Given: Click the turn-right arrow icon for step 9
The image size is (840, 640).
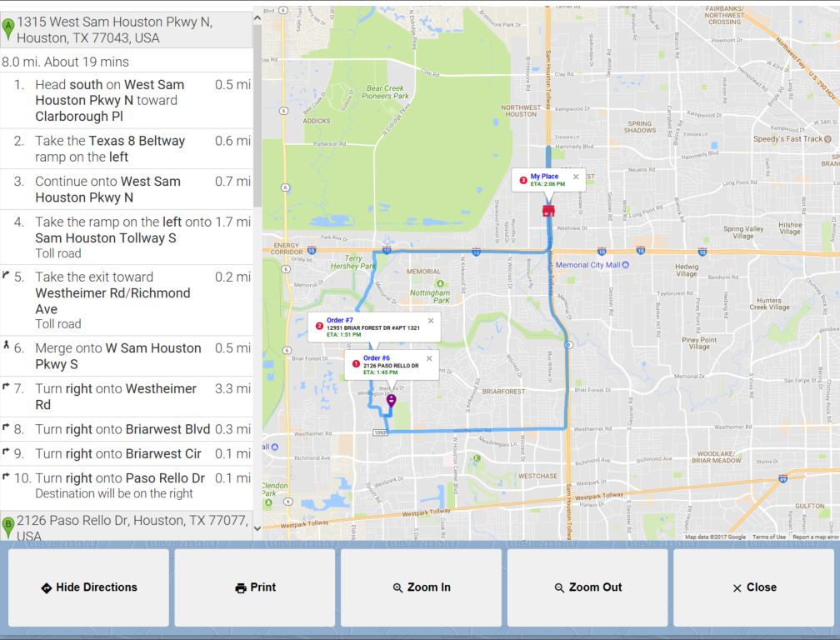Looking at the screenshot, I should point(6,451).
